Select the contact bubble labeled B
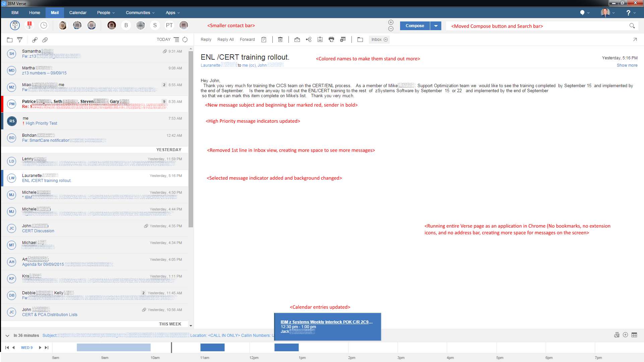 [x=126, y=25]
